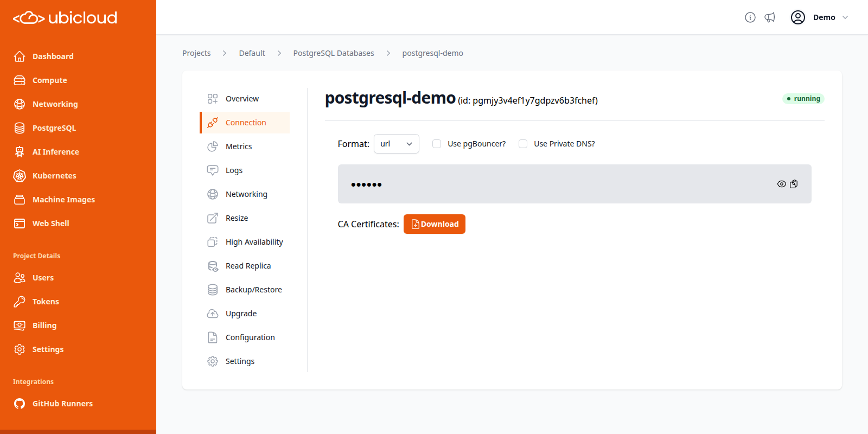Click the Read Replica tab label

click(x=248, y=266)
